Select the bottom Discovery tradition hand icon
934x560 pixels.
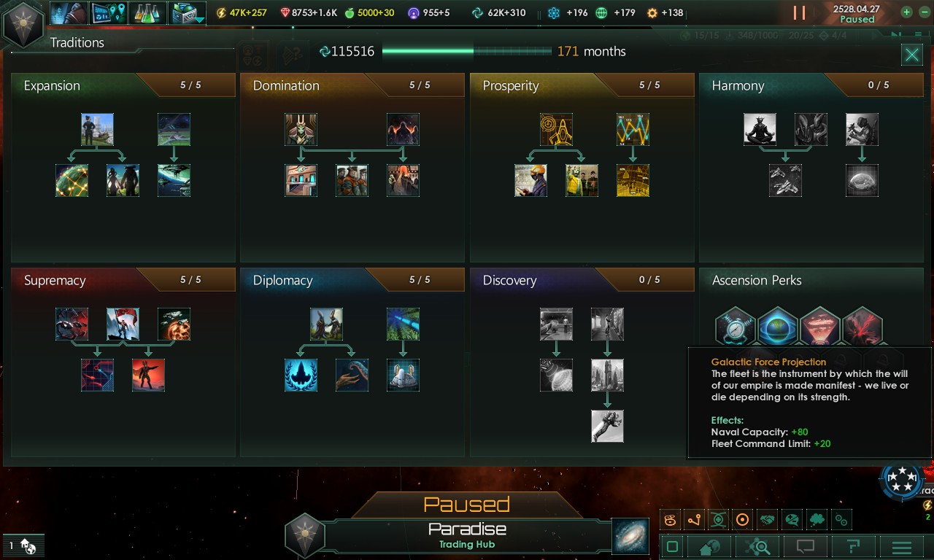coord(607,426)
